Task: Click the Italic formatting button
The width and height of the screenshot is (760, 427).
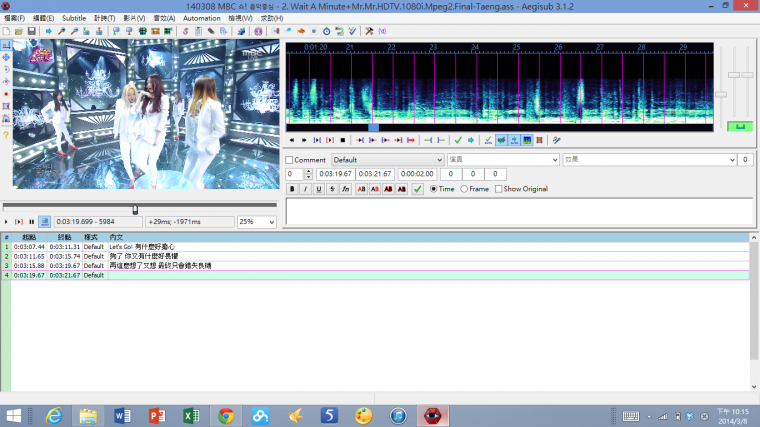Action: click(306, 189)
